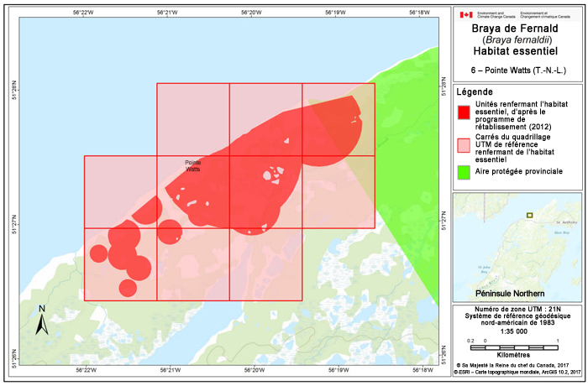Screen dimensions: 588x386
Task: Click the Braya de Fernald title
Action: (x=517, y=29)
